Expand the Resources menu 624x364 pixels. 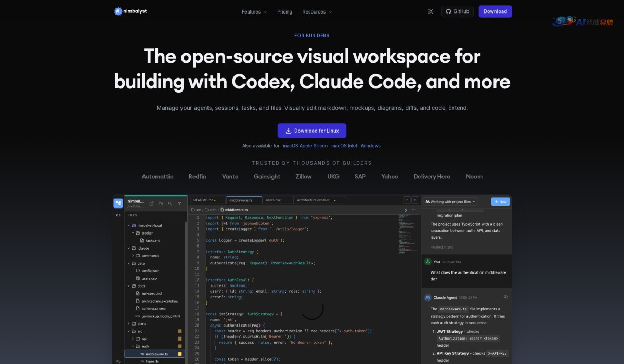[x=317, y=11]
